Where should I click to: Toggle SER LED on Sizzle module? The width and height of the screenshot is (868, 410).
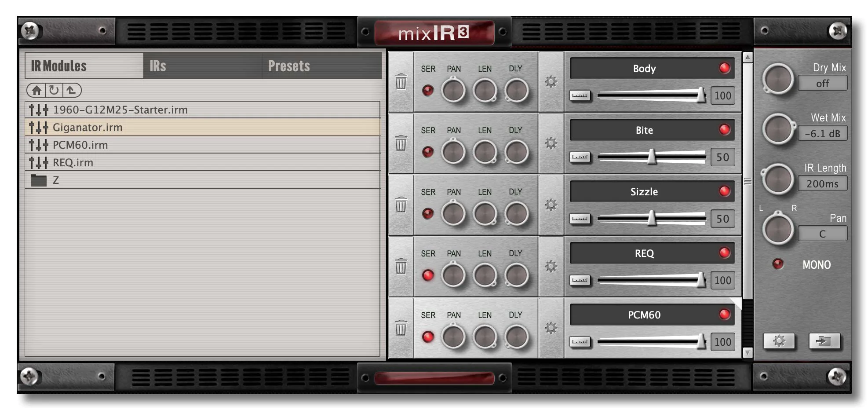coord(428,214)
